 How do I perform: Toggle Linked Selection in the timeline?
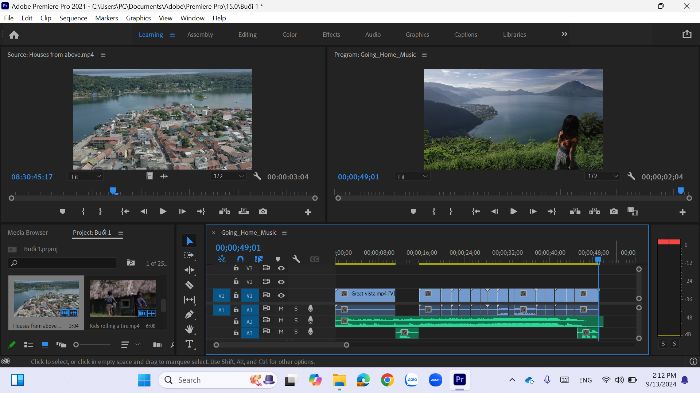[x=258, y=259]
